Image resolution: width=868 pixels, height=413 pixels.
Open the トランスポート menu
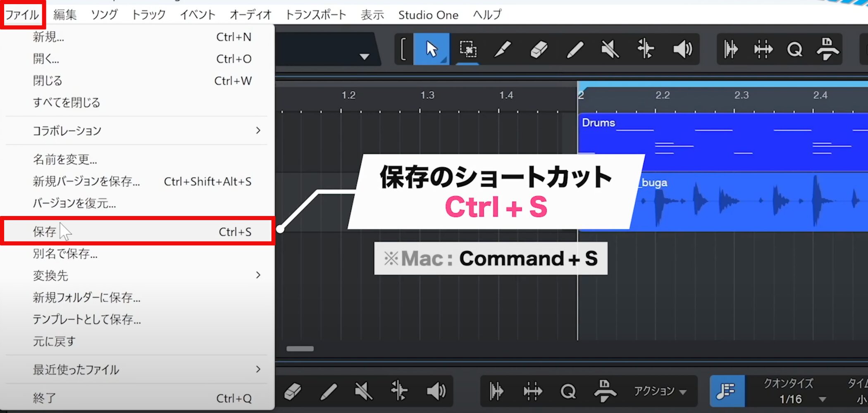tap(316, 15)
